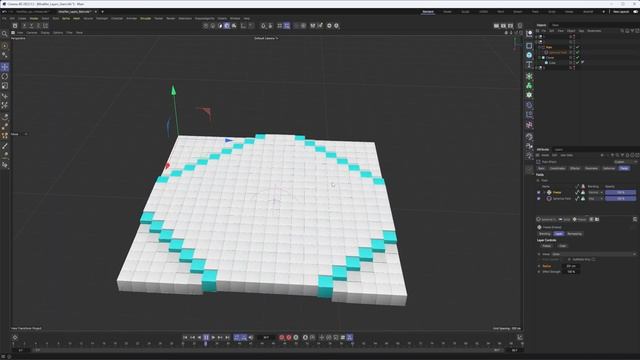Toggle enable checkmark for Plain object
The height and width of the screenshot is (360, 640).
click(x=578, y=47)
